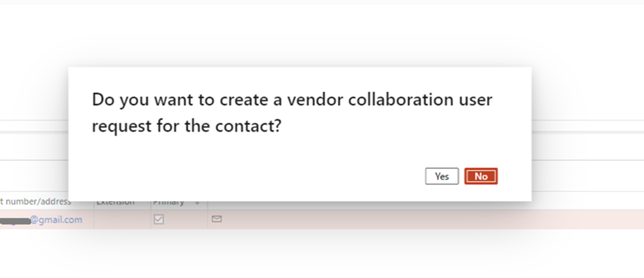Click blank dialog space left of the Yes button

coord(256,176)
